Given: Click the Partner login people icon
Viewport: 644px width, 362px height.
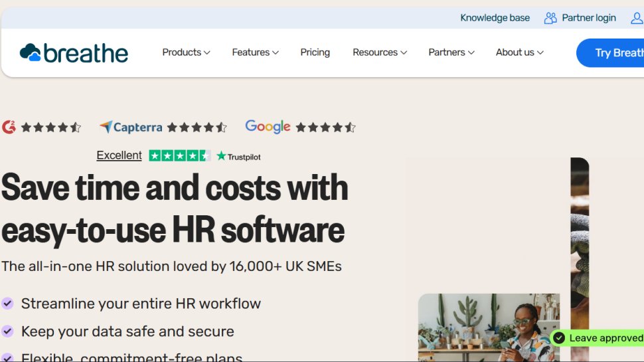Looking at the screenshot, I should [x=550, y=18].
